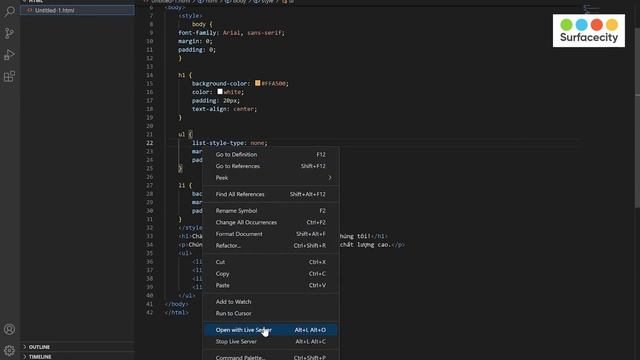Click the code minimap
The height and width of the screenshot is (360, 640).
coord(591,9)
